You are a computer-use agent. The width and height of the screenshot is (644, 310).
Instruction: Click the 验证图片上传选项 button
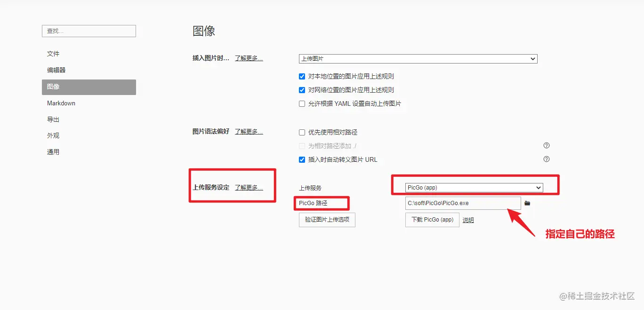tap(327, 220)
